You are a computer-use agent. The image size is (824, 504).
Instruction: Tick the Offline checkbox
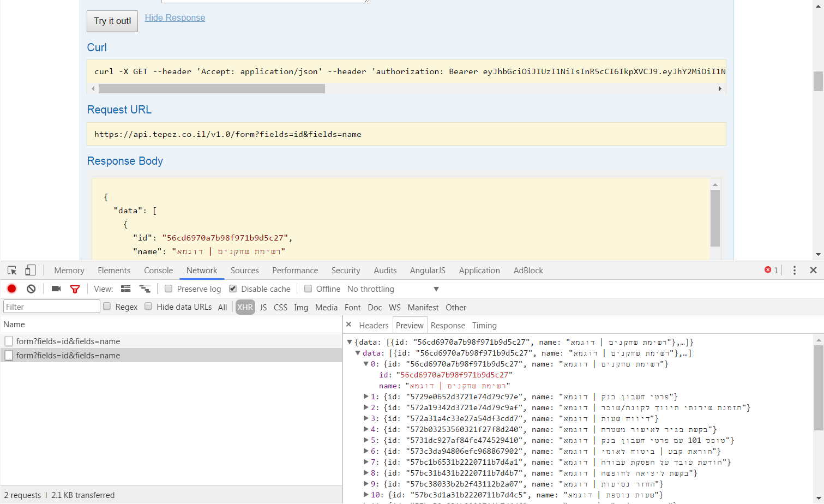[x=308, y=289]
